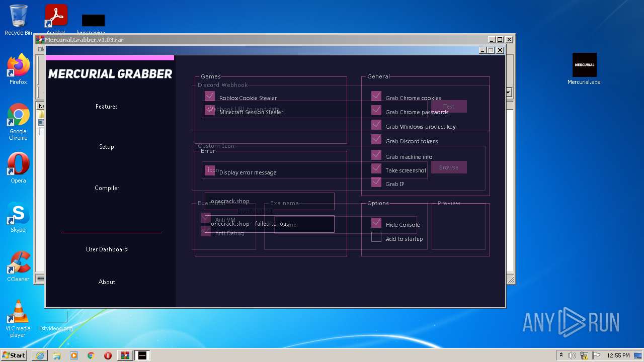Maximize the Mercurial Grabber window
Screen dimensions: 644x362
point(491,50)
